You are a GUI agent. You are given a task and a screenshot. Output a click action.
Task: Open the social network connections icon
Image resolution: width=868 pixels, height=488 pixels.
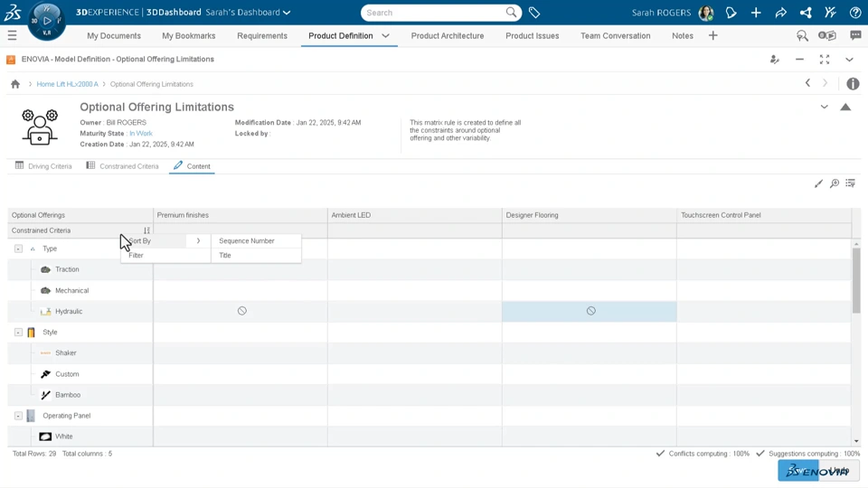tap(806, 12)
